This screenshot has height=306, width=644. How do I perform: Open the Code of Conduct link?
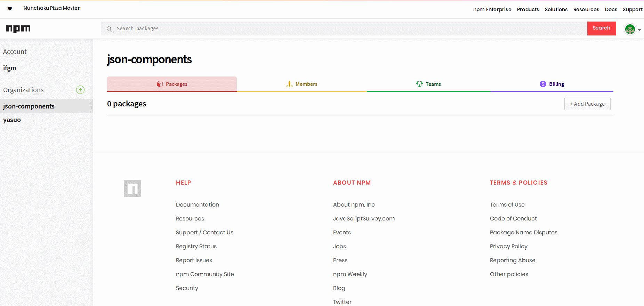click(513, 218)
